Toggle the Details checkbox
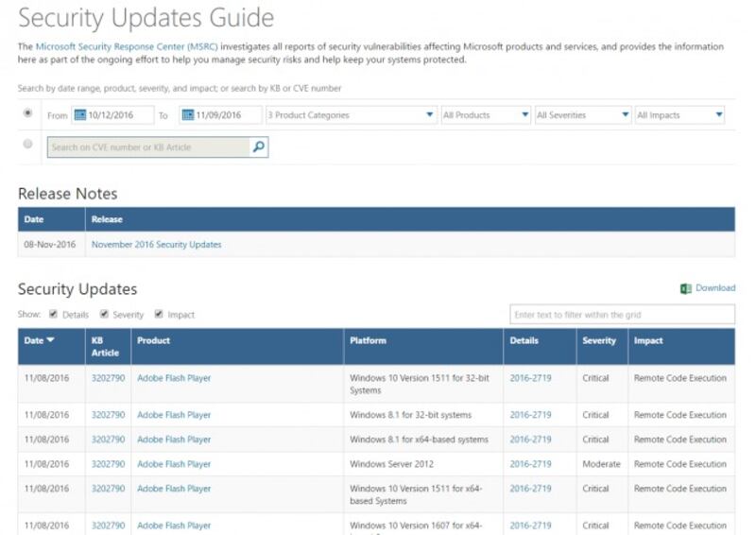Viewport: 756px width, 535px height. pyautogui.click(x=53, y=314)
